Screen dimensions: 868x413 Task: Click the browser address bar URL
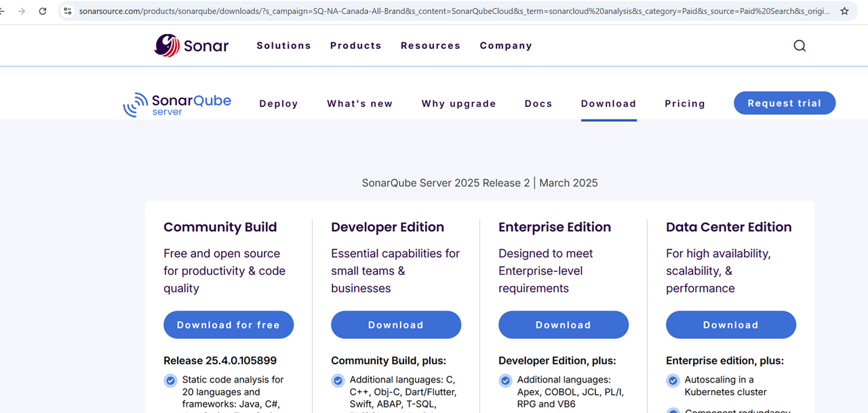coord(454,11)
